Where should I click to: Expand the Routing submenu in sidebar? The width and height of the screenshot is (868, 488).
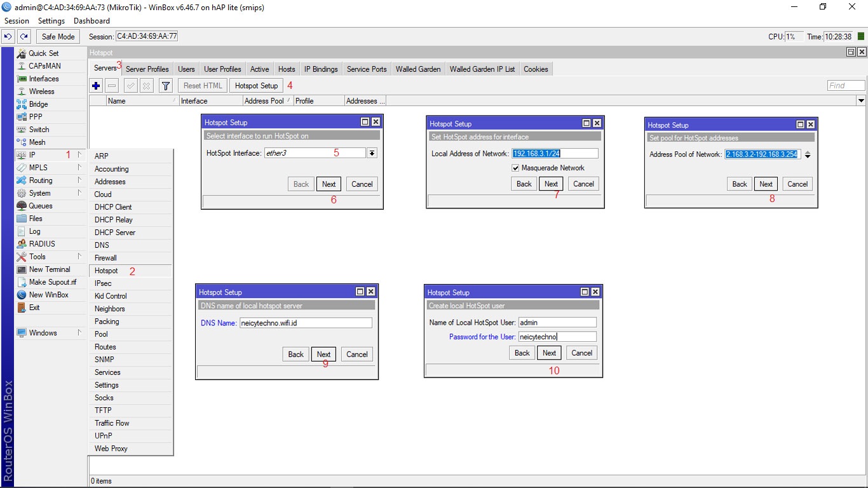41,180
